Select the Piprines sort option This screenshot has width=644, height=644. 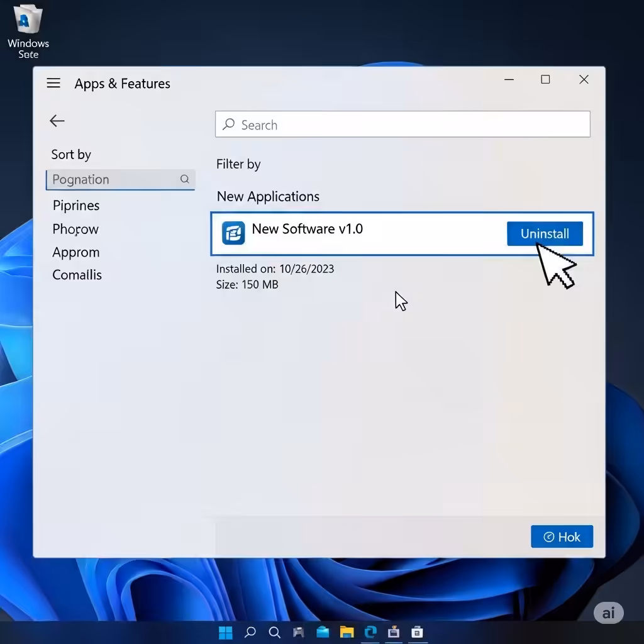click(76, 206)
